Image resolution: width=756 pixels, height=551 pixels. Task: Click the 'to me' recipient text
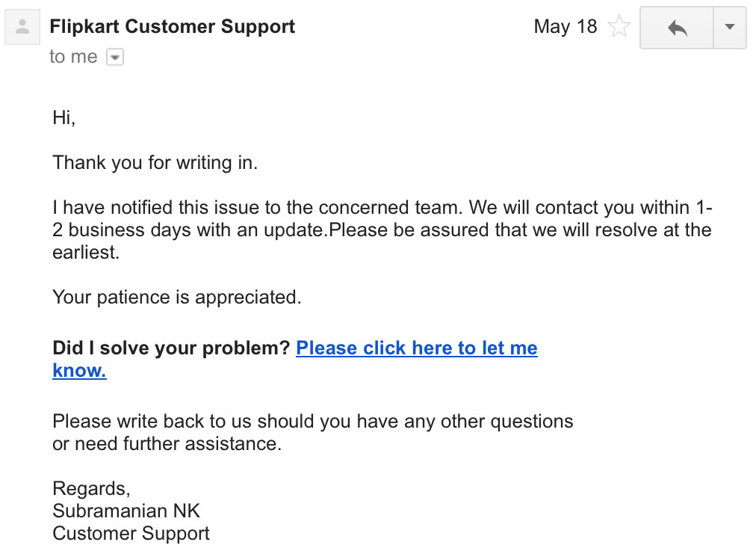coord(73,57)
